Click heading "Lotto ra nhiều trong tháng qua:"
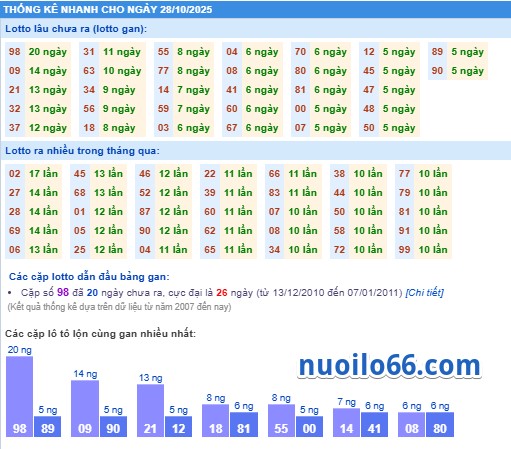Viewport: 511px width, 449px height. click(x=82, y=151)
